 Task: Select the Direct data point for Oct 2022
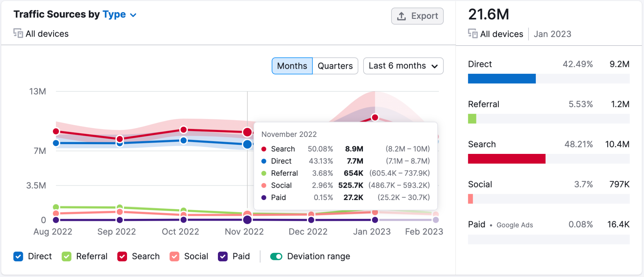(x=184, y=140)
